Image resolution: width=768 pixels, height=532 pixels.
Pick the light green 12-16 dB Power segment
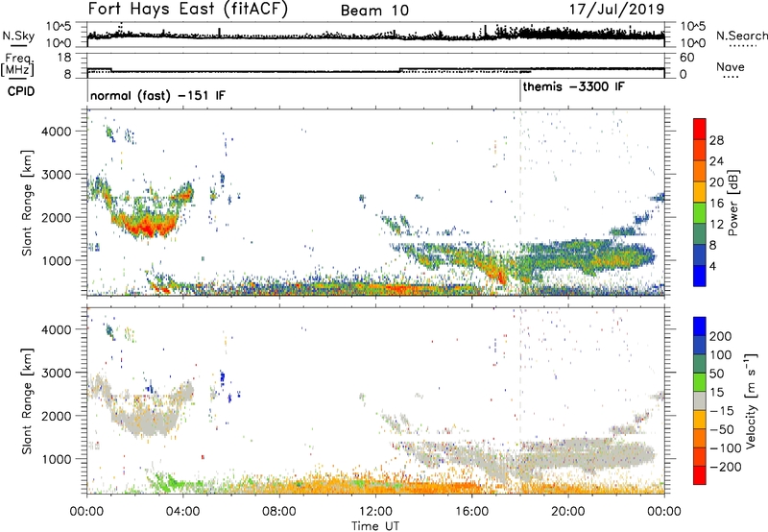[x=700, y=213]
